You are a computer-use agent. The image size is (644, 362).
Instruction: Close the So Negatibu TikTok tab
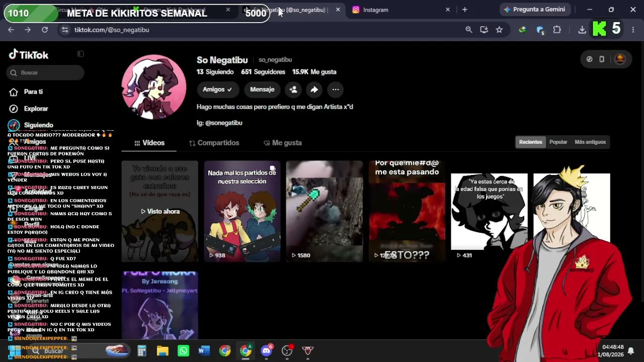(338, 10)
